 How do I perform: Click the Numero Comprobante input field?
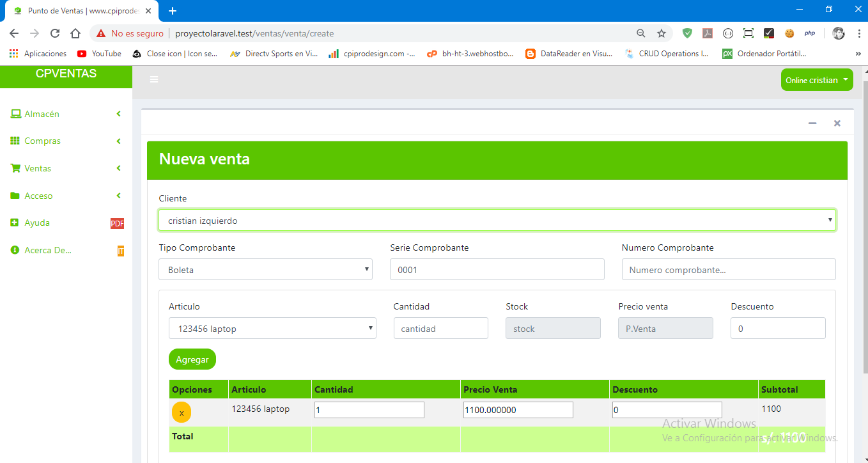tap(728, 270)
